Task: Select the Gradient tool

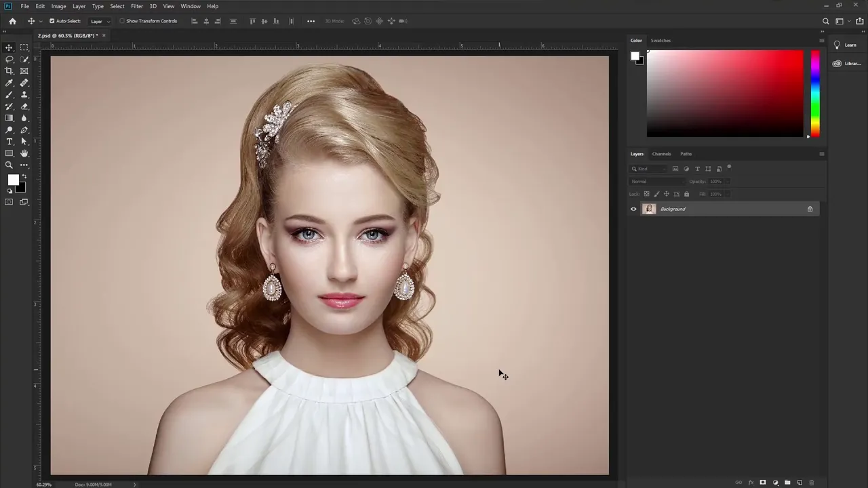Action: tap(9, 118)
